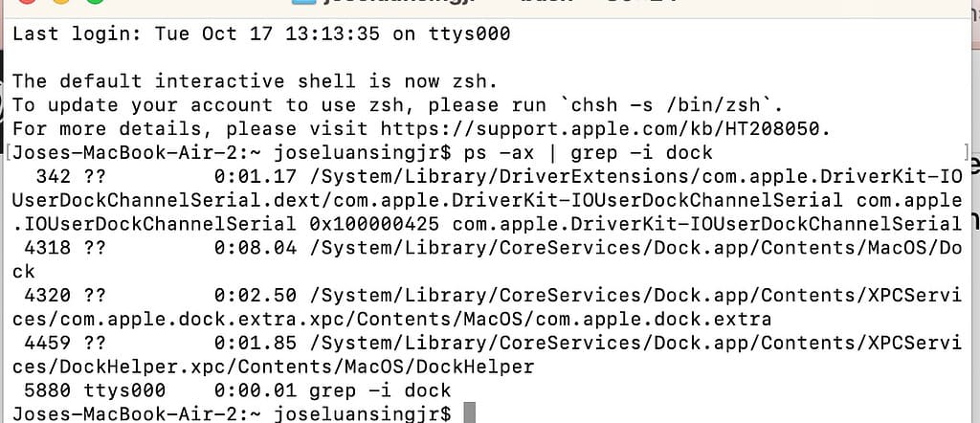Select process ID 342 in the output
The height and width of the screenshot is (423, 980).
pyautogui.click(x=52, y=177)
